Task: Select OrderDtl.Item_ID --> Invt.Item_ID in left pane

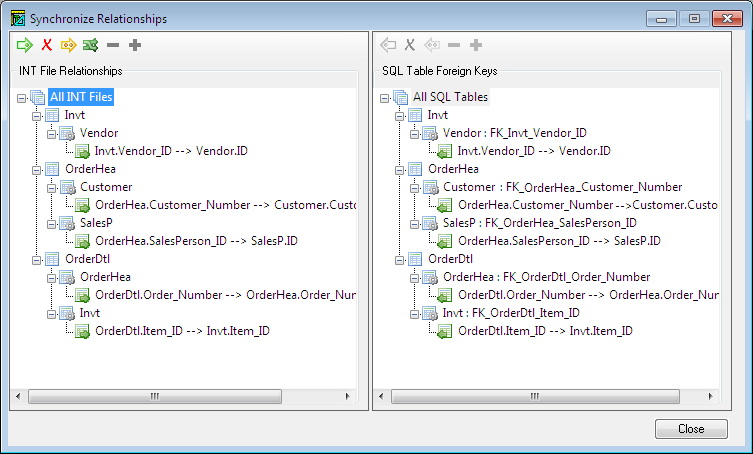Action: 181,331
